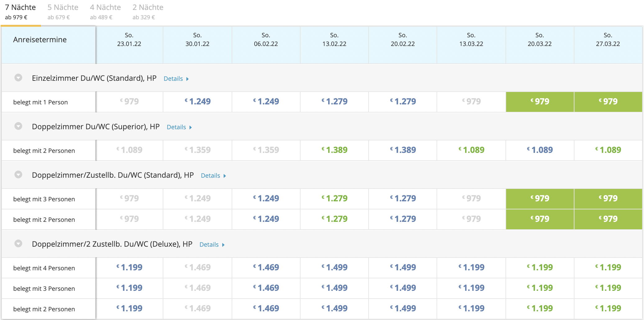Select the So. 23.01.22 arrival date header

point(129,45)
